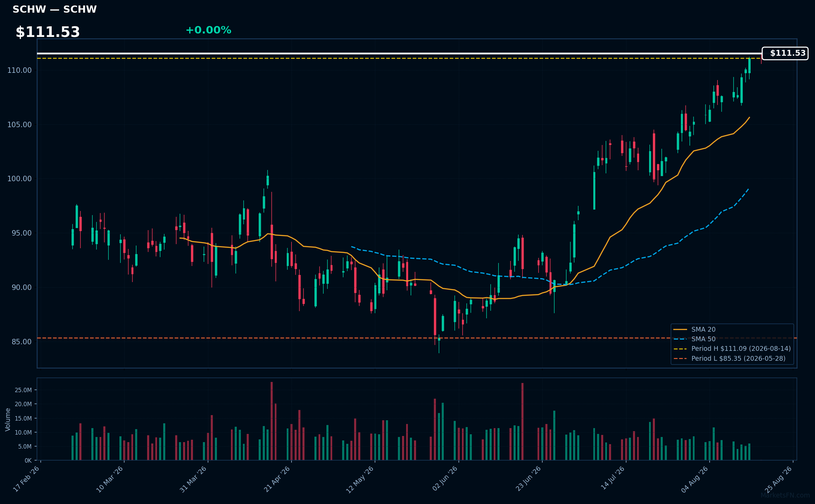Click the 5.0M volume axis label

click(25, 447)
